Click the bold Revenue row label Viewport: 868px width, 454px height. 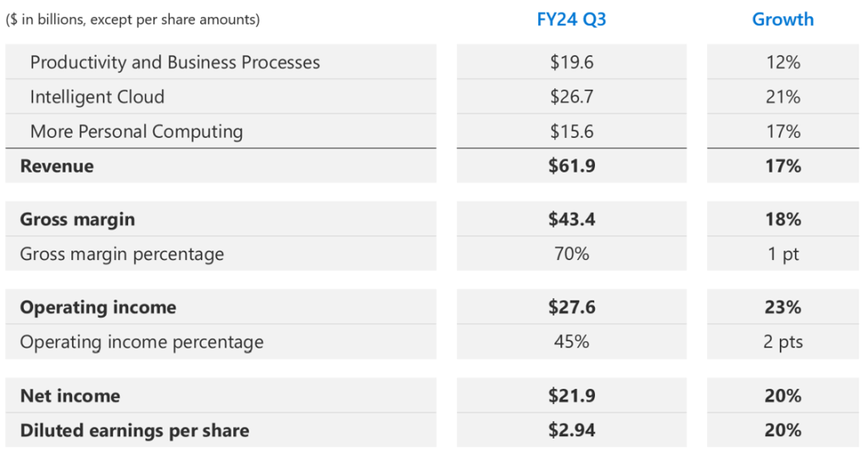(x=57, y=166)
